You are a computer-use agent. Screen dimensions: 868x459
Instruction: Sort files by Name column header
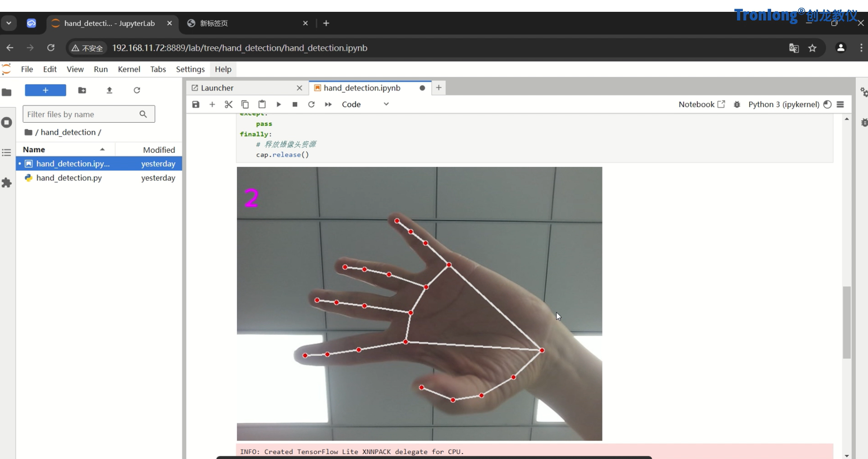65,150
